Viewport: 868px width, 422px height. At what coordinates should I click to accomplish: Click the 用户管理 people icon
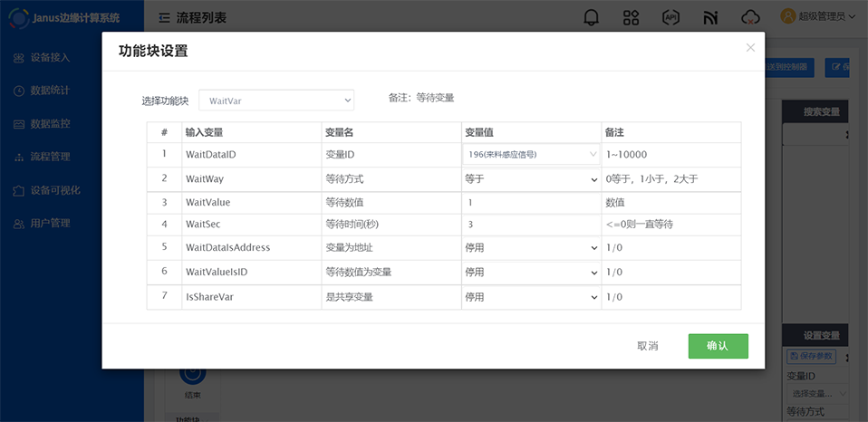point(19,224)
